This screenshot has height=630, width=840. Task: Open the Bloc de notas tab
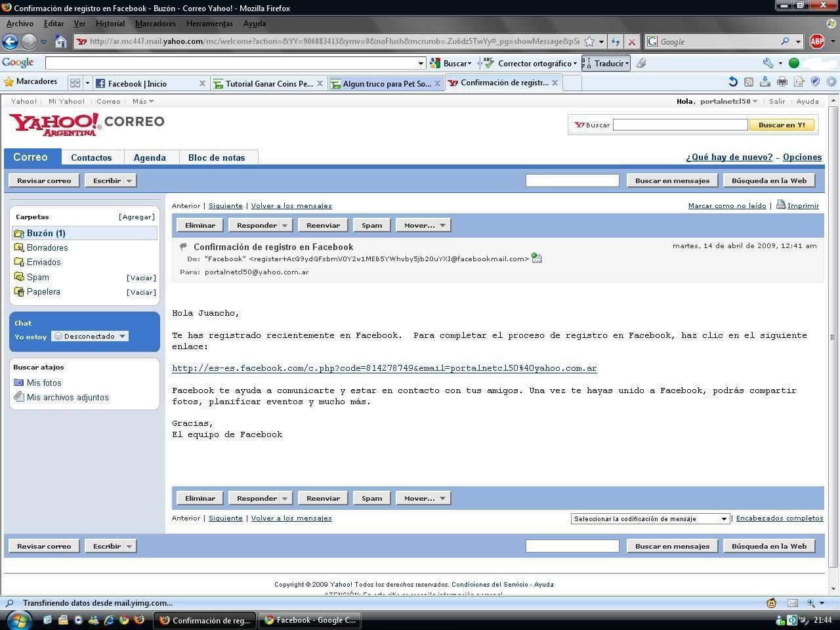[217, 157]
